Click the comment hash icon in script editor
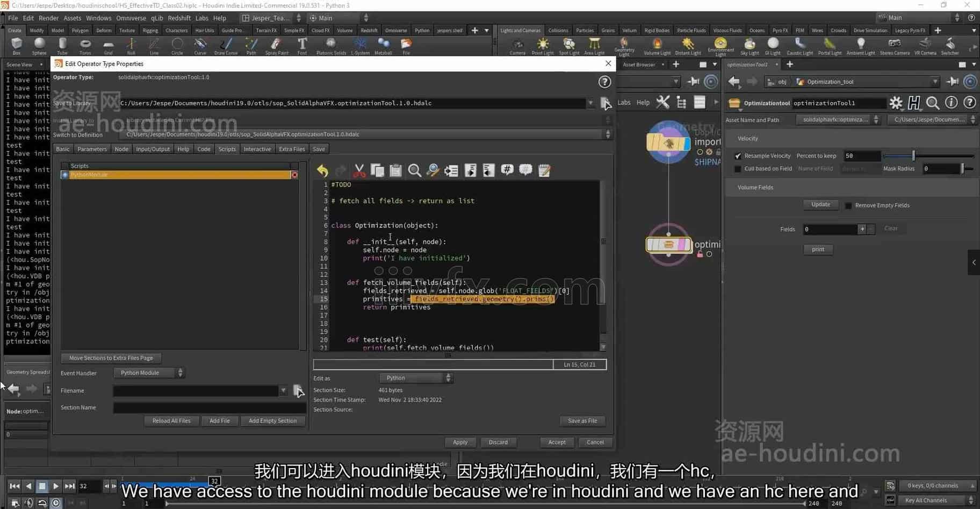Viewport: 980px width, 509px height. (x=507, y=170)
